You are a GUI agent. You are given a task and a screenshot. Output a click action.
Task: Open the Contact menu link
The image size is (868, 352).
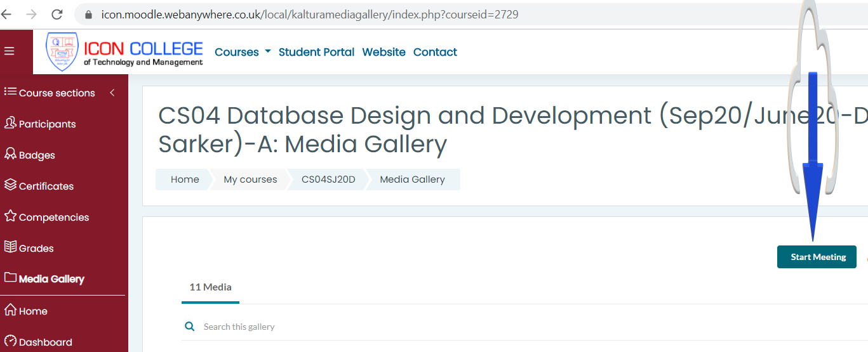click(x=435, y=52)
